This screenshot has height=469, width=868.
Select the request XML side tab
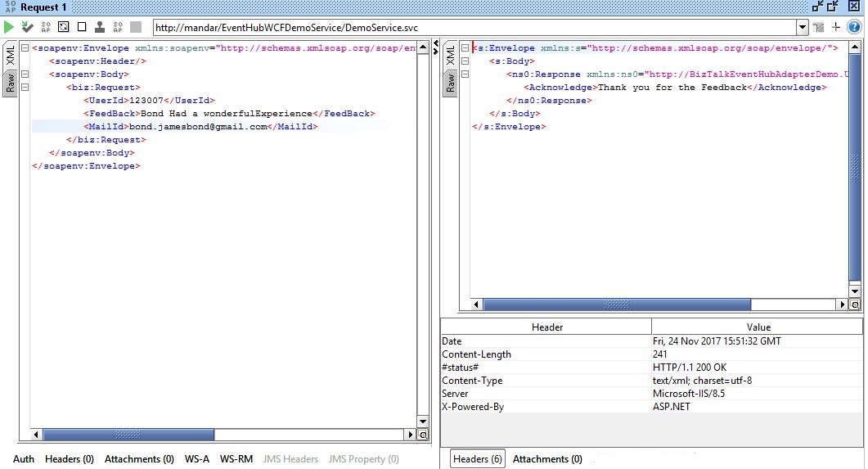tap(10, 56)
